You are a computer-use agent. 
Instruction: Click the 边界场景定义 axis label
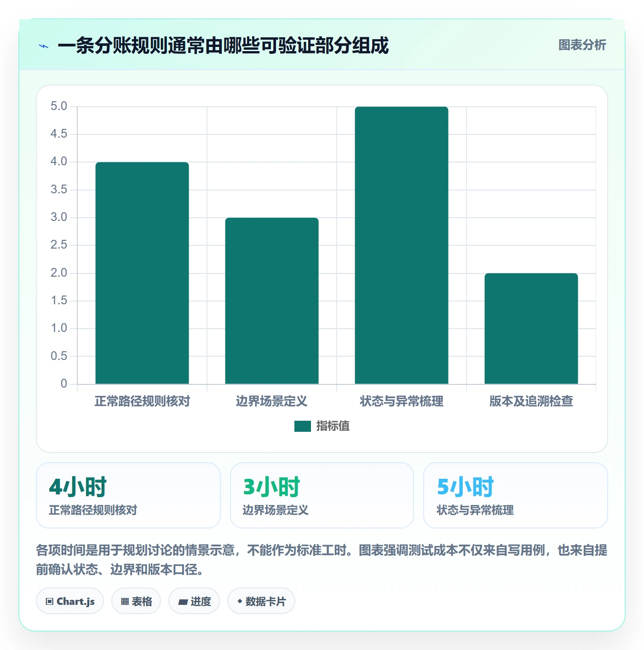272,401
